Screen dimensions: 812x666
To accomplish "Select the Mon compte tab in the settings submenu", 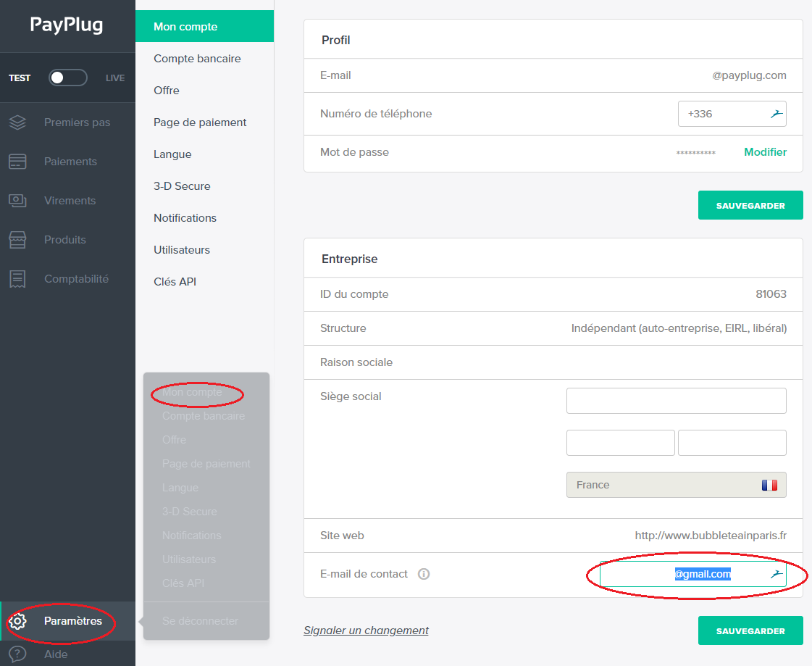I will click(x=204, y=26).
